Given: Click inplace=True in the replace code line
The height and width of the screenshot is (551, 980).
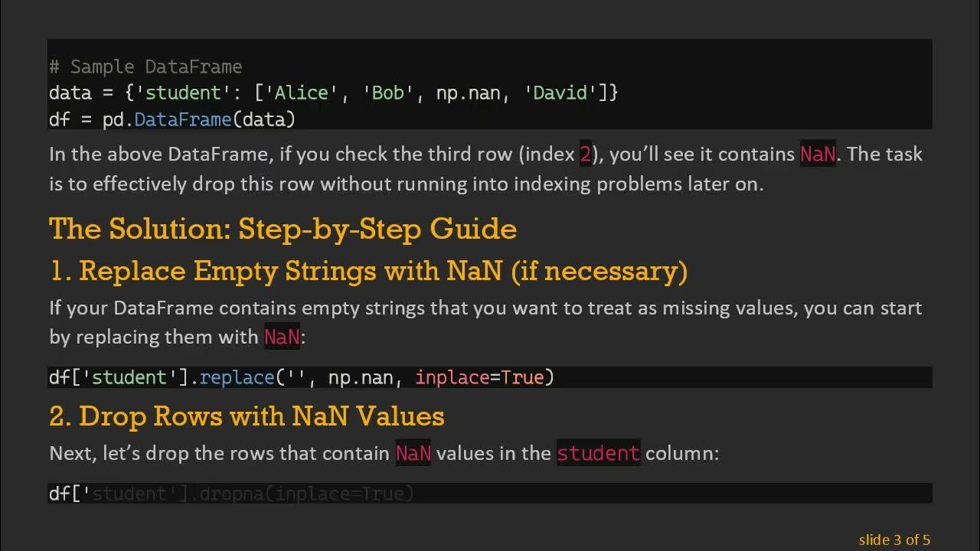Looking at the screenshot, I should point(479,377).
